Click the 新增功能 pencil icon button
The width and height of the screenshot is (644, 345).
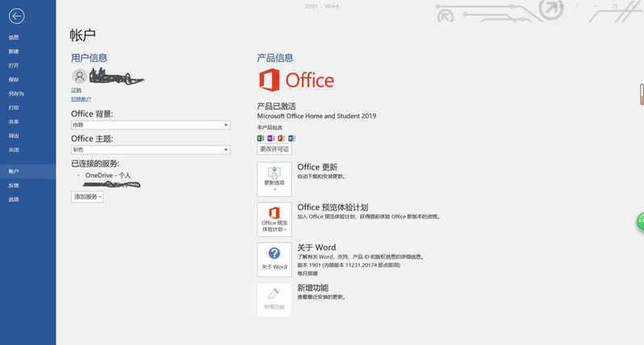(274, 299)
